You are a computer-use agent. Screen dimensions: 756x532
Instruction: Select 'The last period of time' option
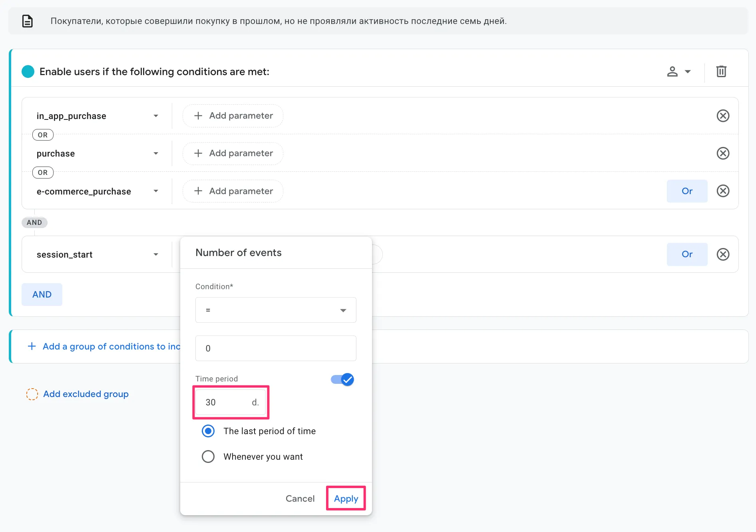[x=208, y=431]
